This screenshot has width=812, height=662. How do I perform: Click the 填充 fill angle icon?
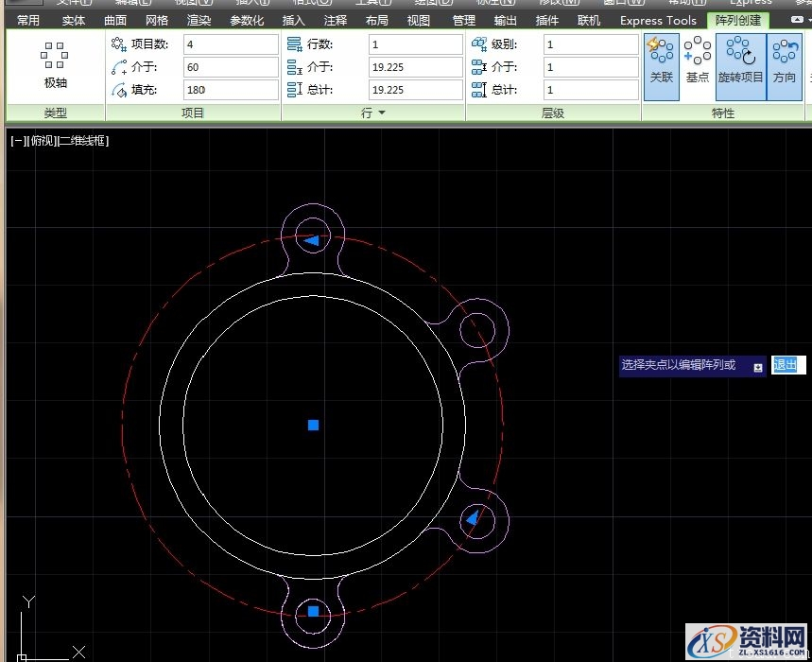pyautogui.click(x=118, y=90)
